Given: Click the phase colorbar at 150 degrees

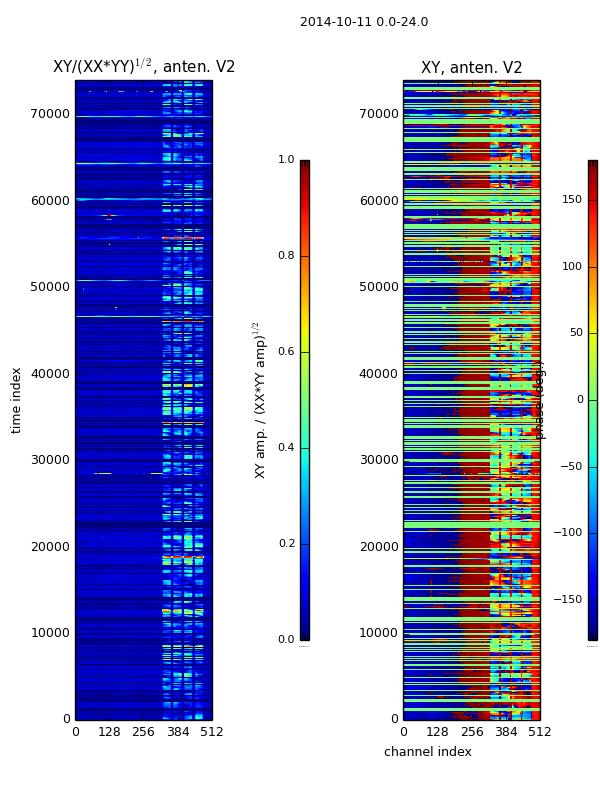Looking at the screenshot, I should pyautogui.click(x=593, y=199).
